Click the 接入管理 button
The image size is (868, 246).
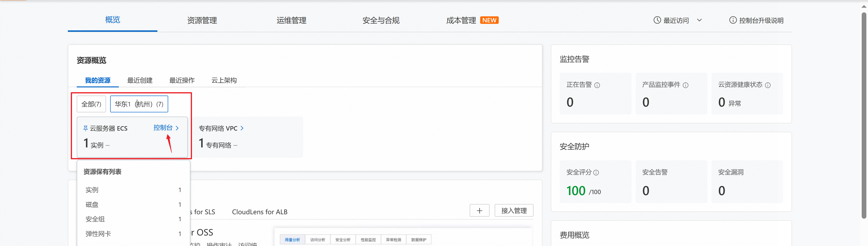pos(513,211)
